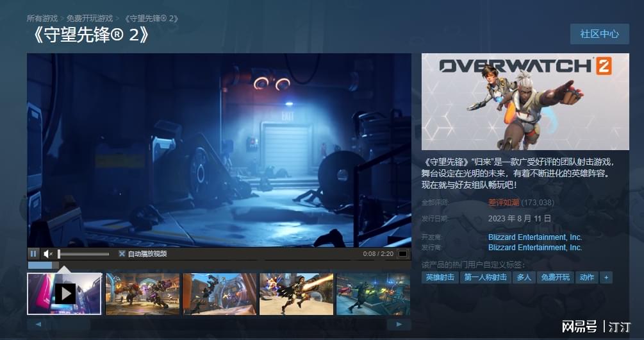
Task: Click the release date 2023 年 8 月 11 日
Action: click(520, 218)
